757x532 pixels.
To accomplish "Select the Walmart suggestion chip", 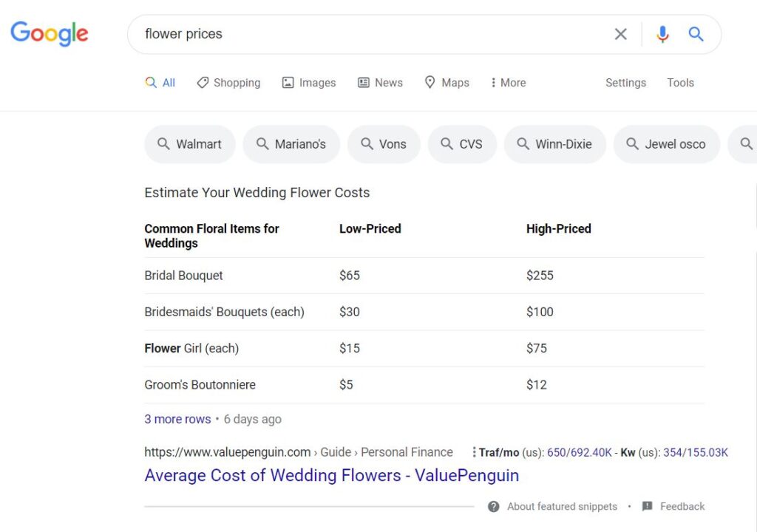I will point(190,144).
